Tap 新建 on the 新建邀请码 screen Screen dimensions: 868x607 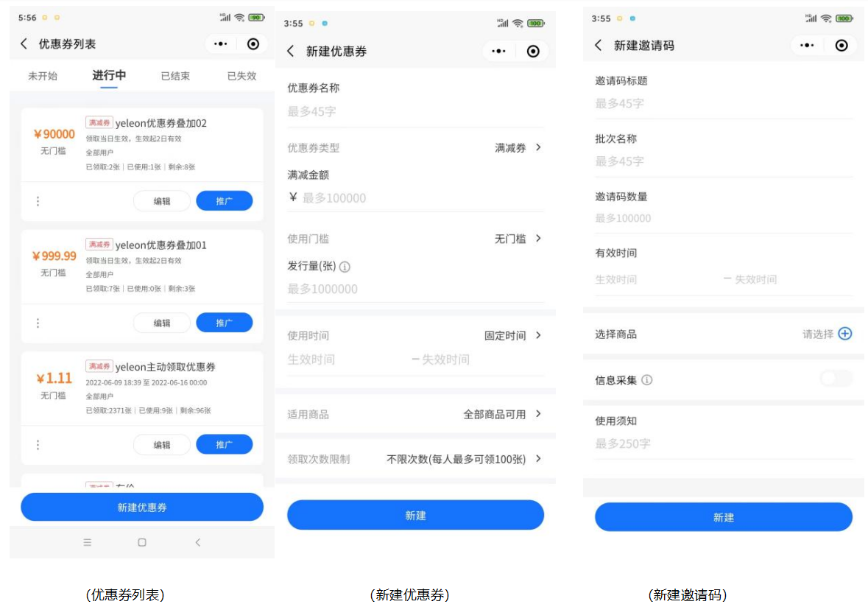pyautogui.click(x=724, y=517)
